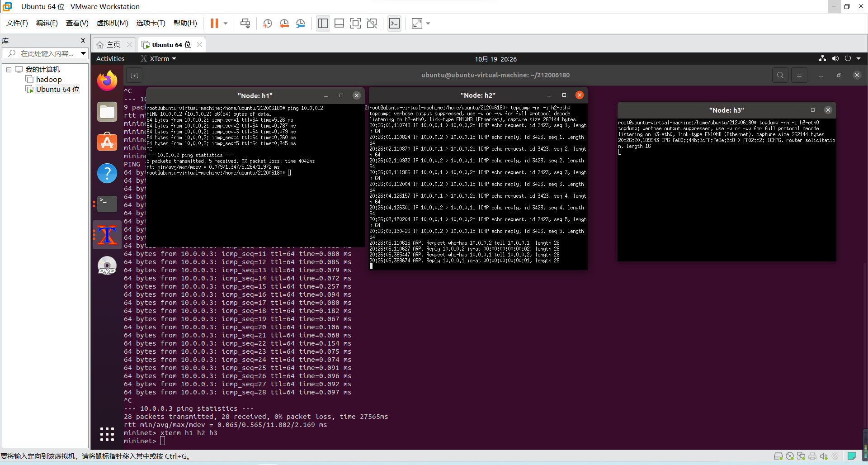Viewport: 868px width, 465px height.
Task: Open the library search filter dropdown
Action: [83, 53]
